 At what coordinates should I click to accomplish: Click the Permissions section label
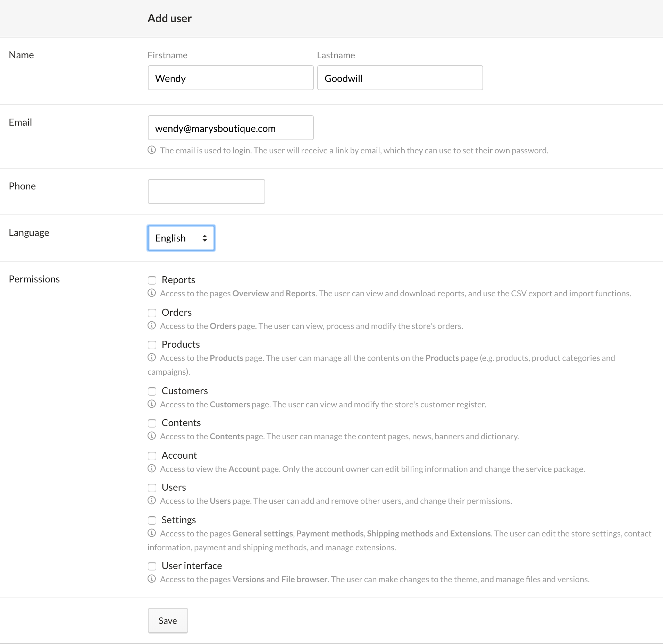34,279
